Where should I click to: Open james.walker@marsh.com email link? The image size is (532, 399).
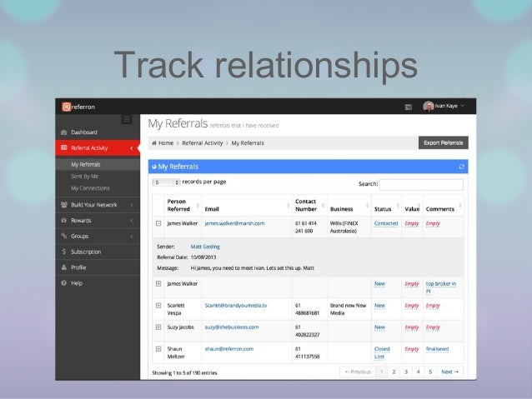(x=234, y=223)
